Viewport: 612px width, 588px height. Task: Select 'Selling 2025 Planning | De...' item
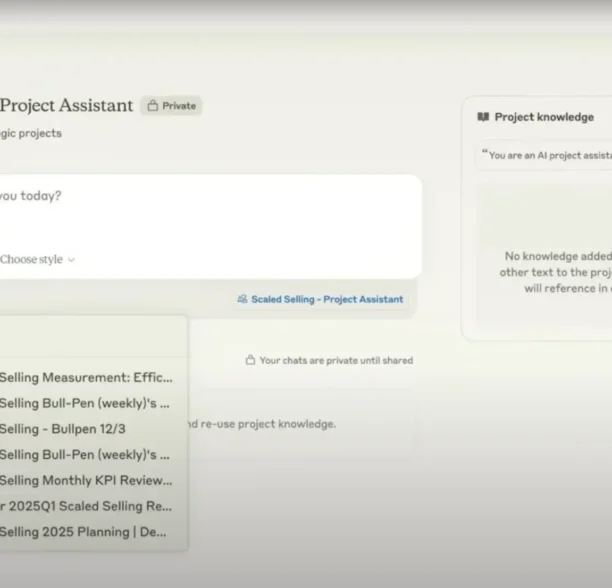click(x=83, y=532)
